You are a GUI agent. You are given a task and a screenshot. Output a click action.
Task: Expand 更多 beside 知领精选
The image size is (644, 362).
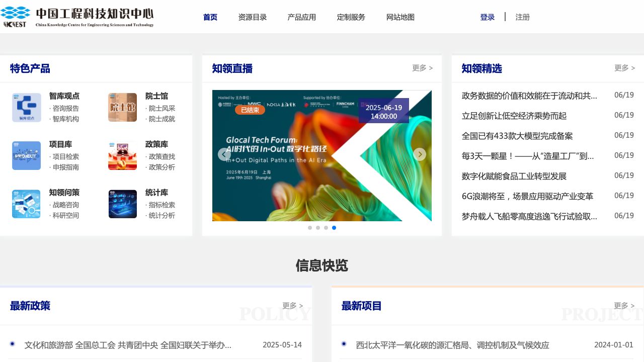click(x=624, y=68)
